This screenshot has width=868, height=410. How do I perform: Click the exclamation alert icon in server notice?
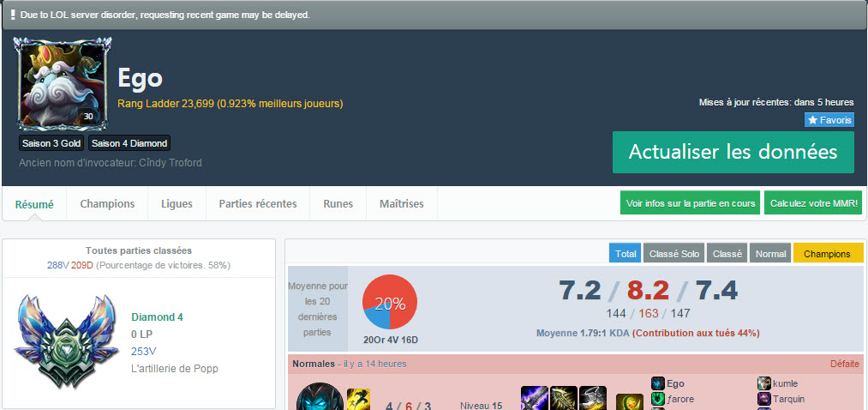click(13, 15)
